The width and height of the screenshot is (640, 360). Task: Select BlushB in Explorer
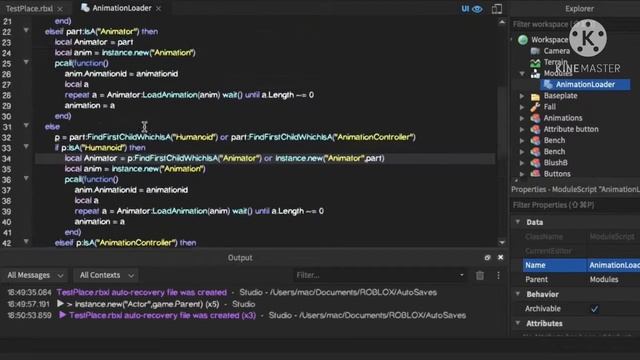556,162
